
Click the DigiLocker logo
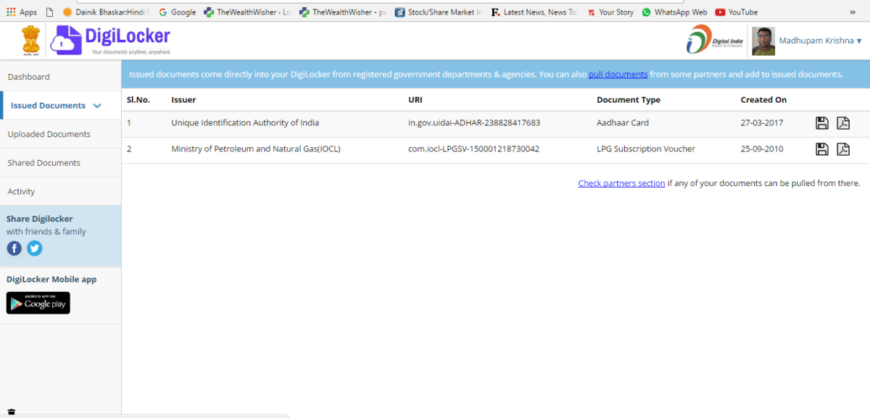tap(110, 40)
